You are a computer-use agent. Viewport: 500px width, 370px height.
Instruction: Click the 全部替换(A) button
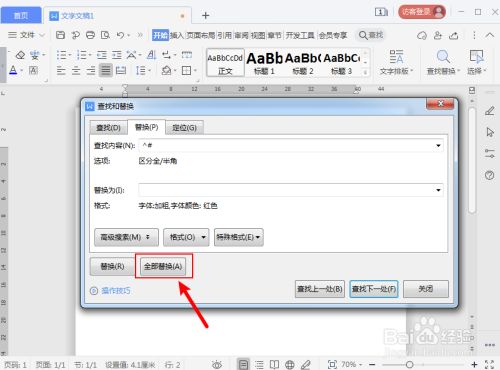click(163, 266)
